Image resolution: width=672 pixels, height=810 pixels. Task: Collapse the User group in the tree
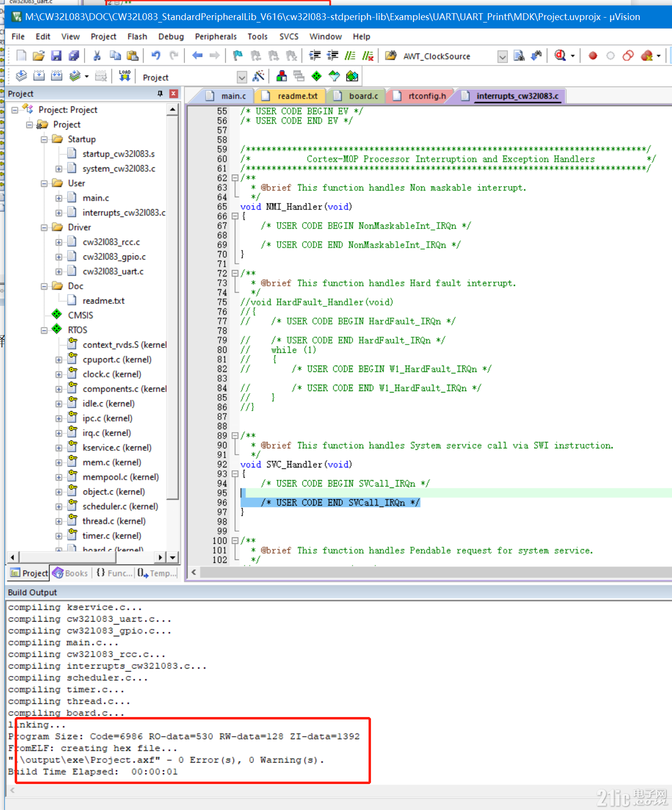pos(44,184)
